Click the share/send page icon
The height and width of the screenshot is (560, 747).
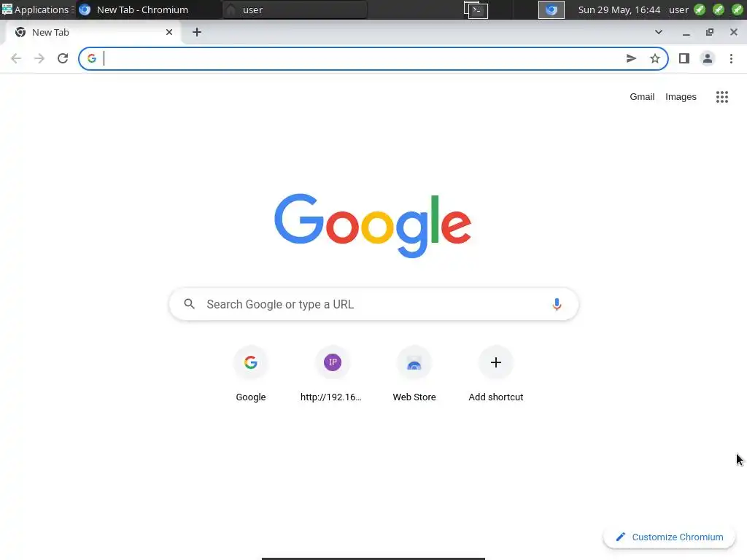[631, 58]
